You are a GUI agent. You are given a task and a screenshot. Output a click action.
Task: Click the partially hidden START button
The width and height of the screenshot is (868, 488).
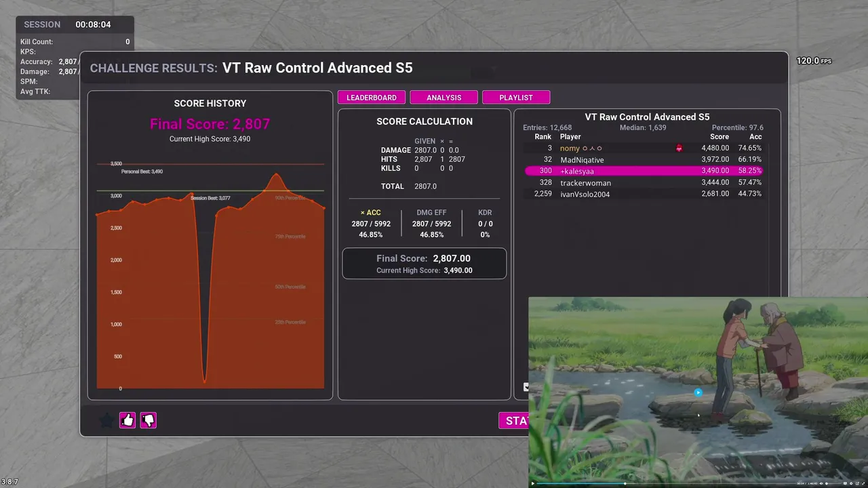click(x=514, y=421)
